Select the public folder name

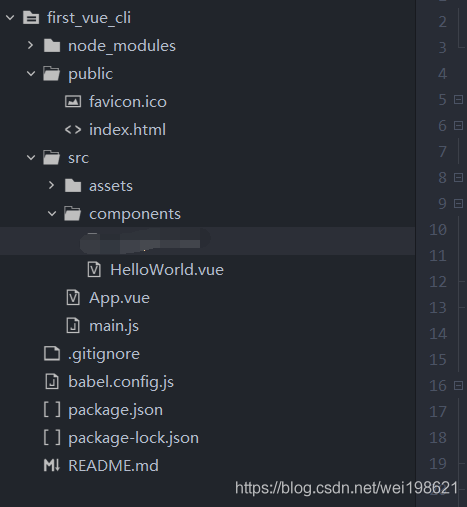click(x=91, y=74)
